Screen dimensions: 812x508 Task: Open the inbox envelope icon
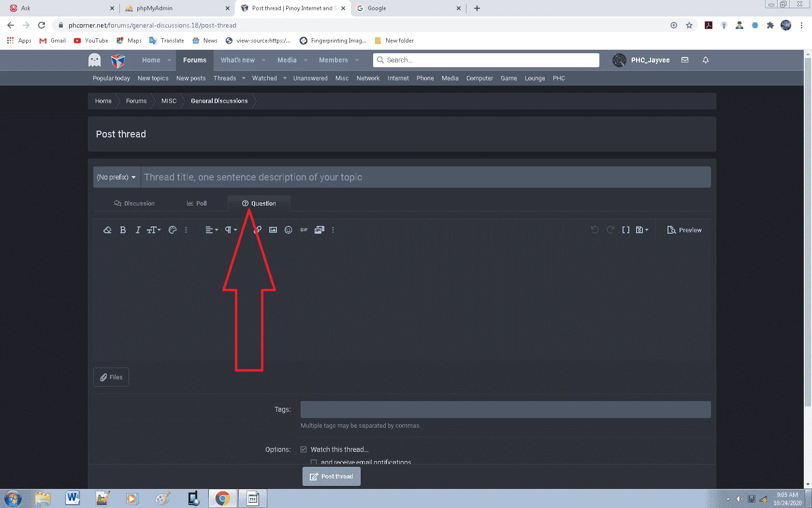685,60
